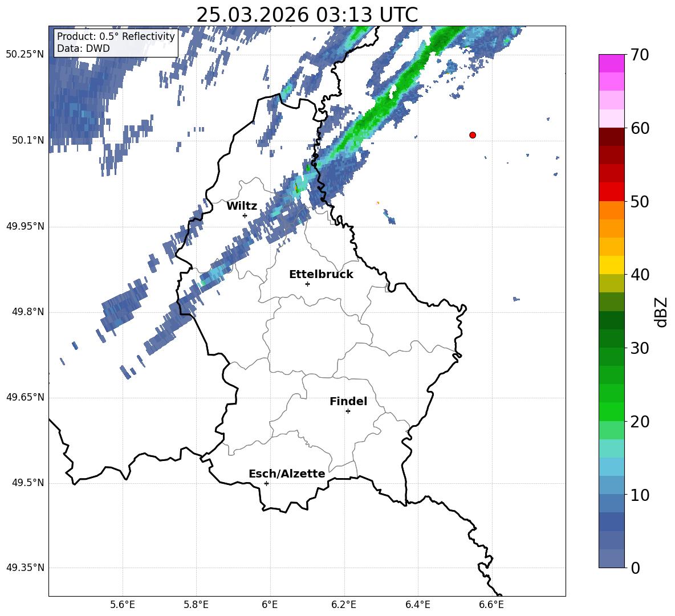This screenshot has height=616, width=675.
Task: Click the dBZ colorbar label
Action: [x=661, y=312]
